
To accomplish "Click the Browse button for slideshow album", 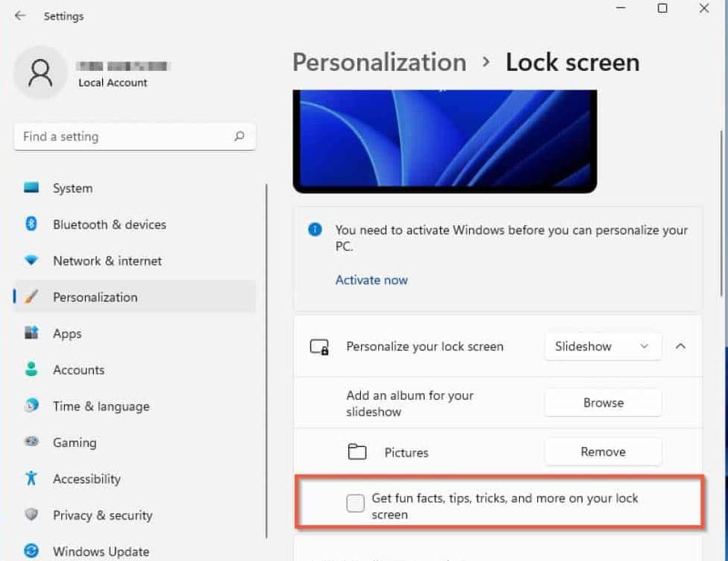I will coord(603,403).
